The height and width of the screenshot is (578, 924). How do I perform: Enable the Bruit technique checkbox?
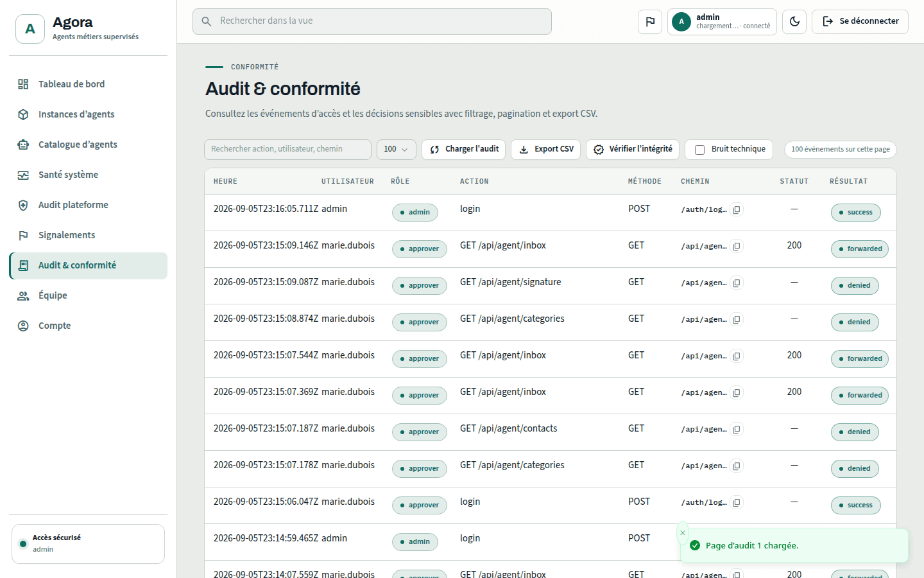tap(700, 150)
